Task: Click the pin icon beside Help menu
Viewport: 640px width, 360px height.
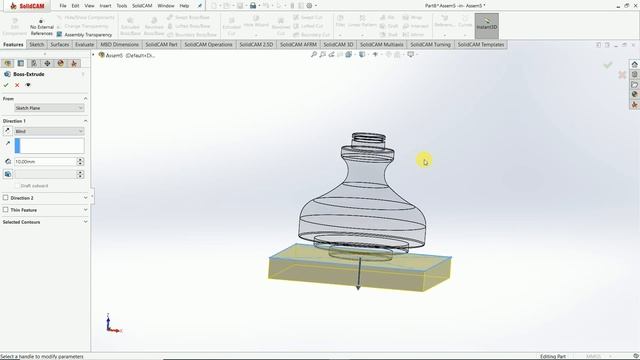Action: point(199,6)
